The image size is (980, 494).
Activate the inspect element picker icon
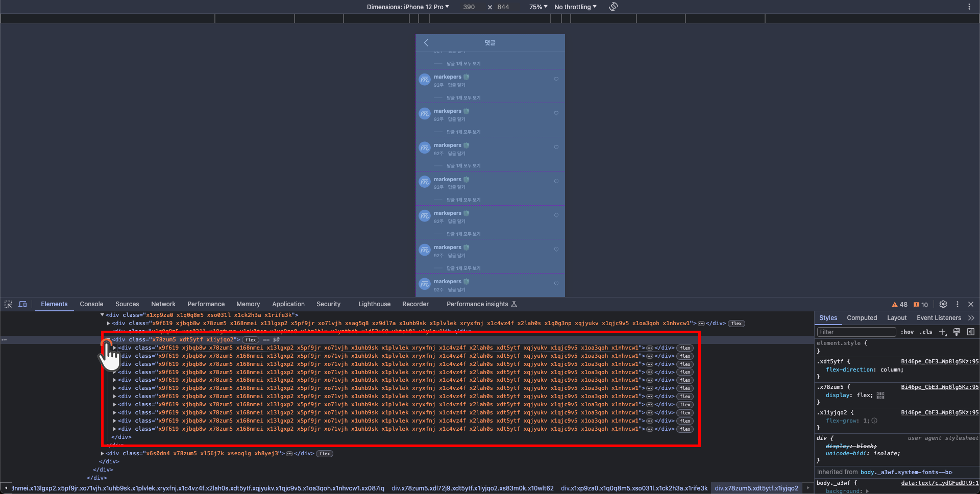tap(8, 304)
